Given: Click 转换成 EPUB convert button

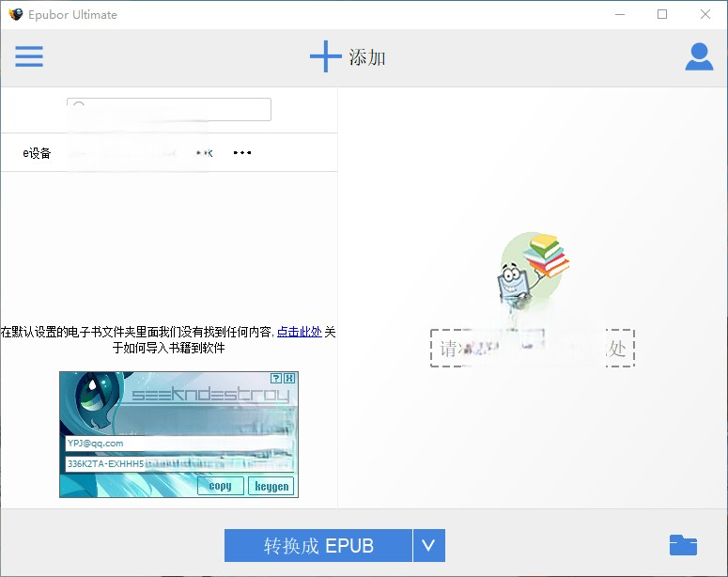Looking at the screenshot, I should (318, 545).
